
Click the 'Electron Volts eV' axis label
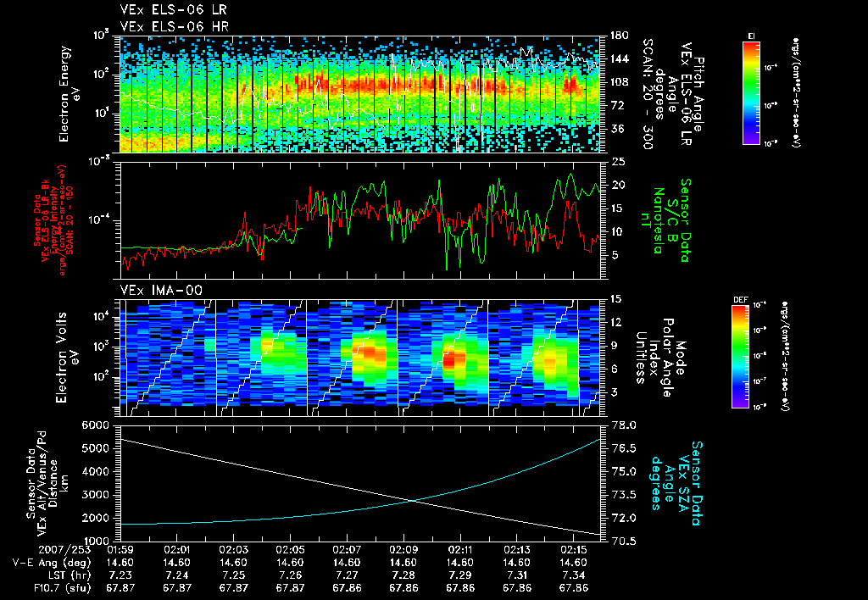67,358
